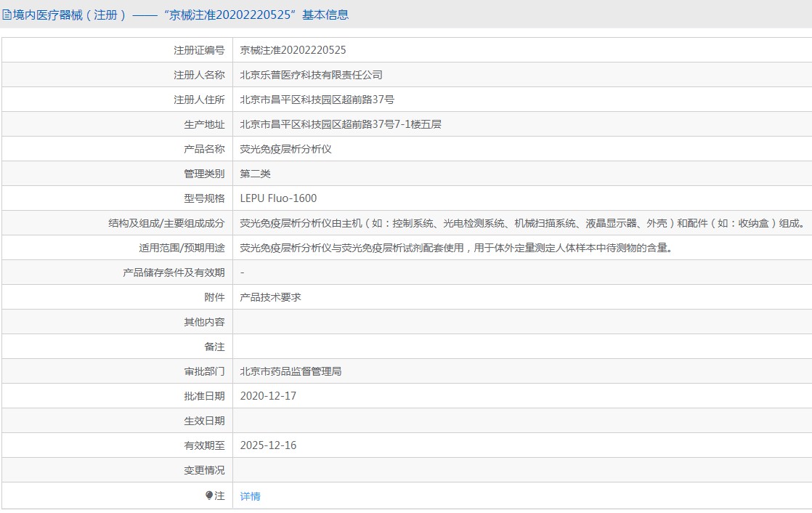Screen dimensions: 812x513
Task: Click the 其他内容 label
Action: click(x=205, y=322)
